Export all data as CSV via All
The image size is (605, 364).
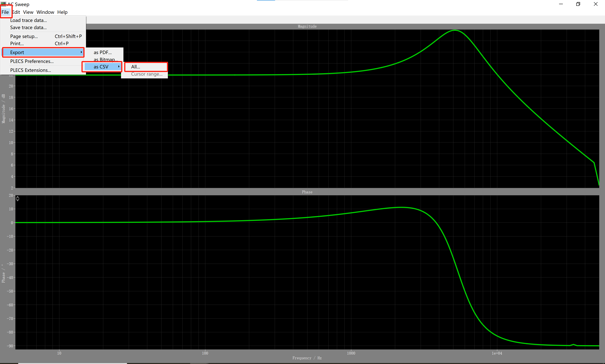136,67
